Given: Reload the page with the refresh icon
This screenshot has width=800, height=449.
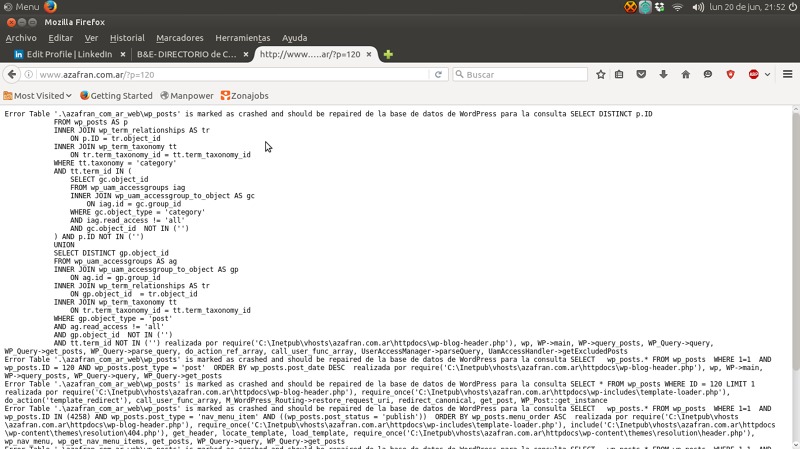Looking at the screenshot, I should (438, 75).
